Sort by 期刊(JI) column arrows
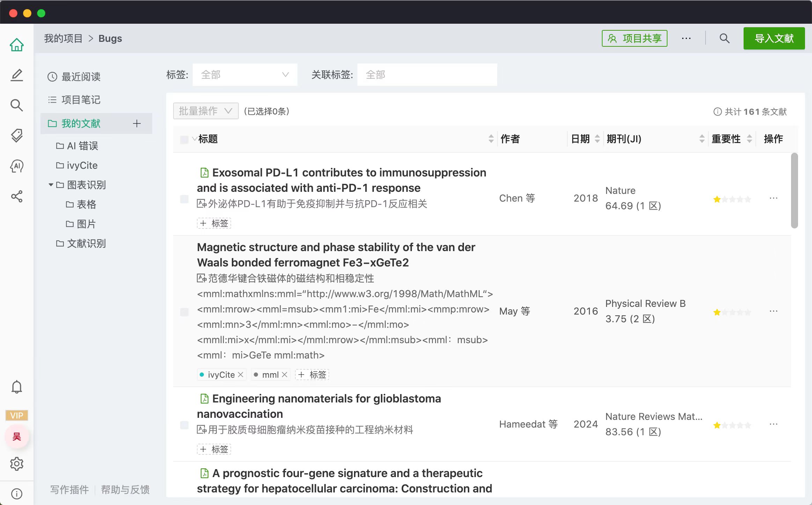This screenshot has height=505, width=812. (x=702, y=139)
